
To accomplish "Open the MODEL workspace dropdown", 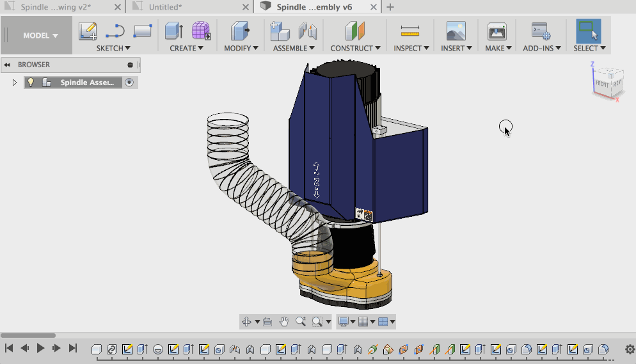I will 40,36.
